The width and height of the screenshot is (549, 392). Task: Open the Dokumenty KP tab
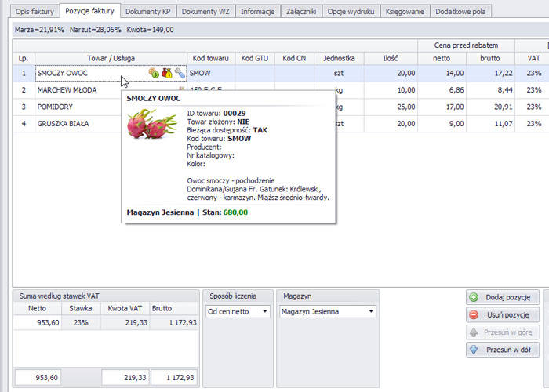pos(149,12)
